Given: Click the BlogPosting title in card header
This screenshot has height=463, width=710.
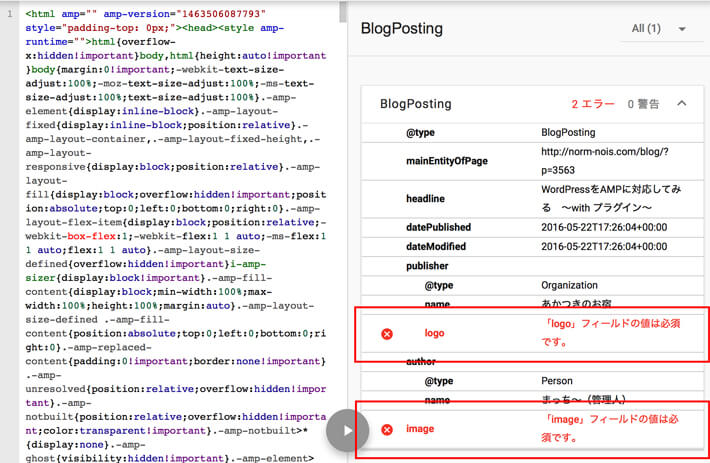Looking at the screenshot, I should point(416,103).
